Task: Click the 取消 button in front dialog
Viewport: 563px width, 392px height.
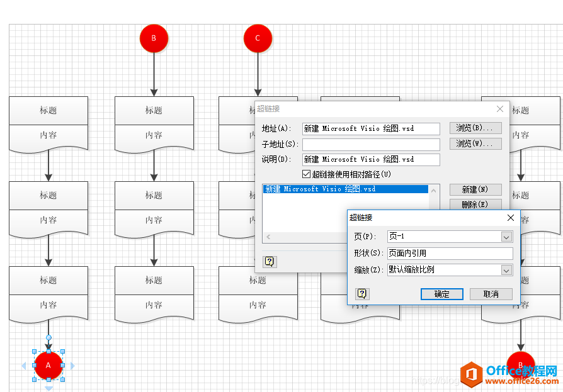Action: click(x=491, y=294)
